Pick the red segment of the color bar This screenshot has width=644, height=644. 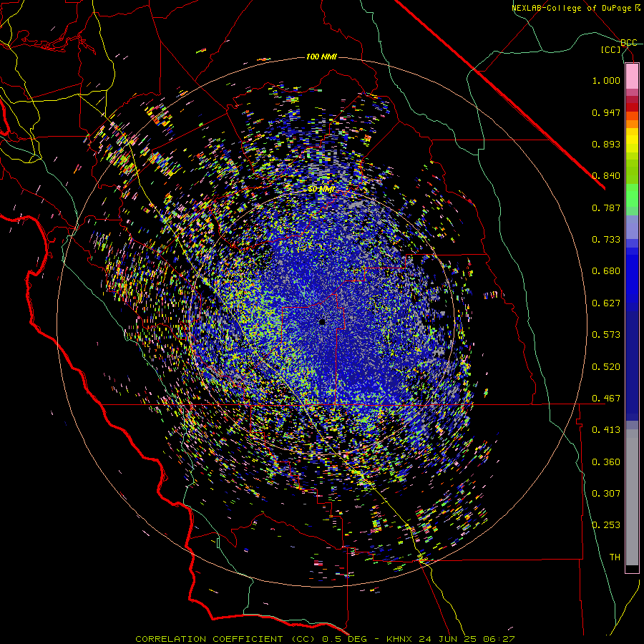[632, 107]
